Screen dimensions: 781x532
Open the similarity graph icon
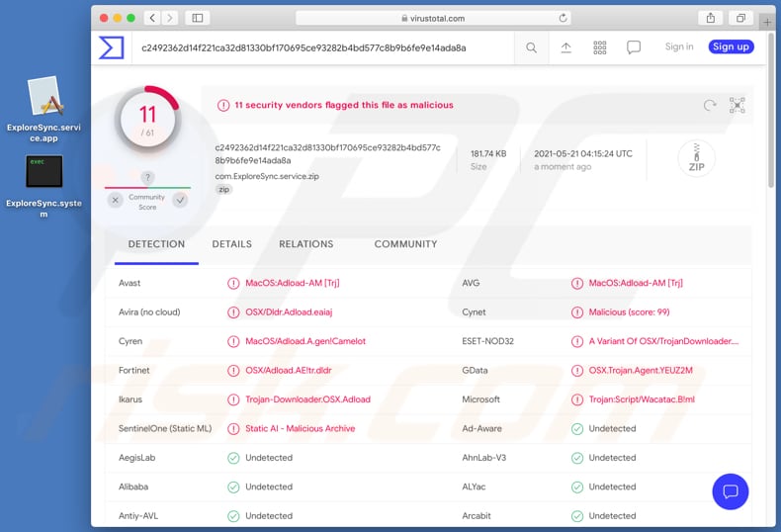738,105
